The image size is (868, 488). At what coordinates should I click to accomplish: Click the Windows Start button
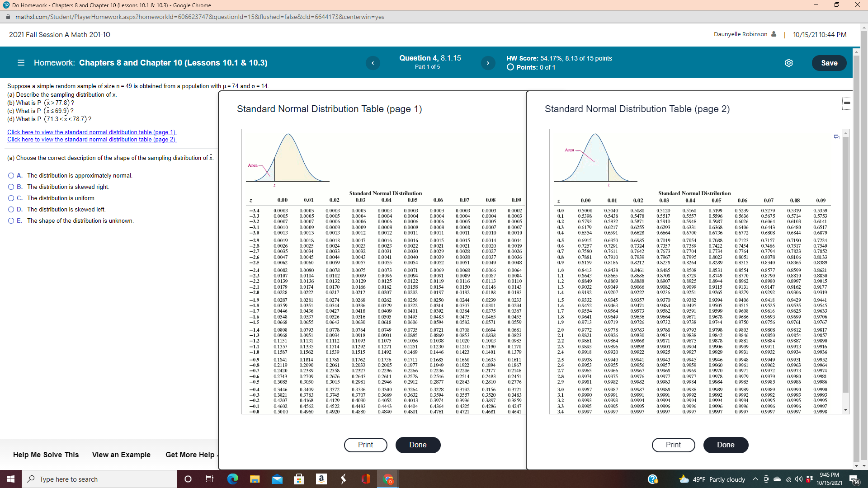point(11,479)
